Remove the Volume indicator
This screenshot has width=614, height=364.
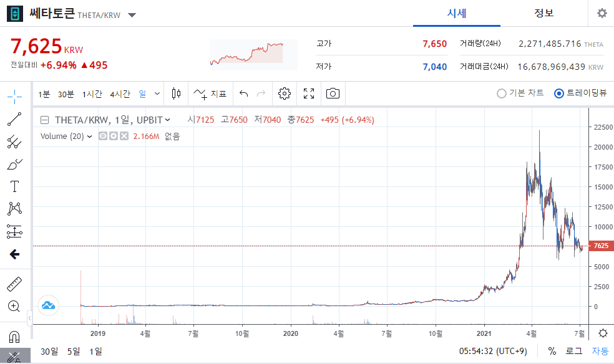(124, 136)
